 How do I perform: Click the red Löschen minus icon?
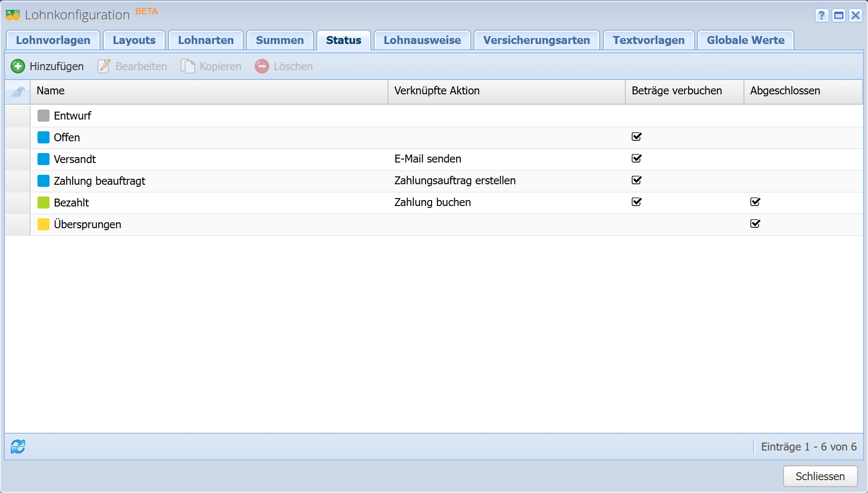262,66
